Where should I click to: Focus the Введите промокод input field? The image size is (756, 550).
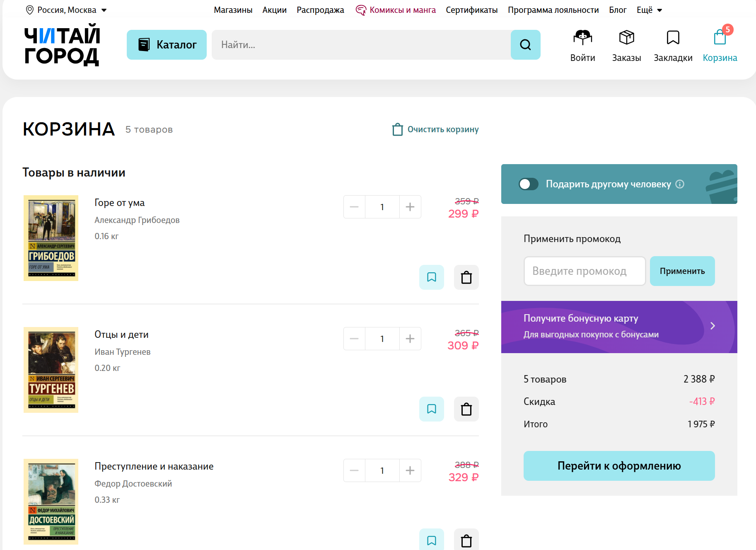click(585, 271)
